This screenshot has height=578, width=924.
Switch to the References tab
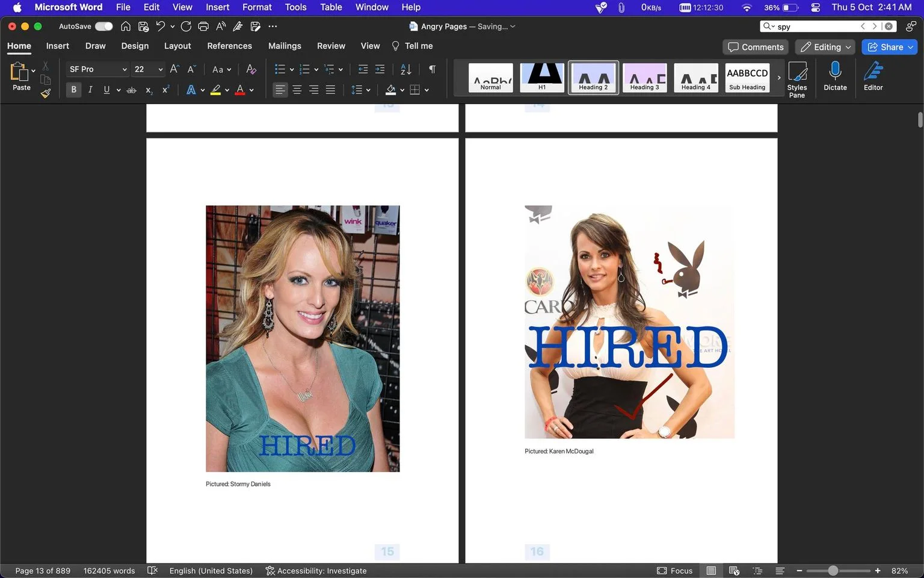[x=229, y=46]
